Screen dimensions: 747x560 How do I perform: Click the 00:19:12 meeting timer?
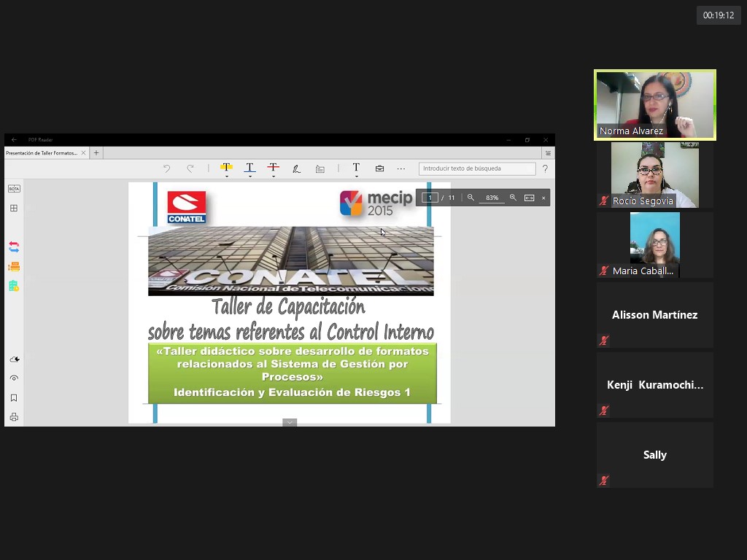coord(719,15)
